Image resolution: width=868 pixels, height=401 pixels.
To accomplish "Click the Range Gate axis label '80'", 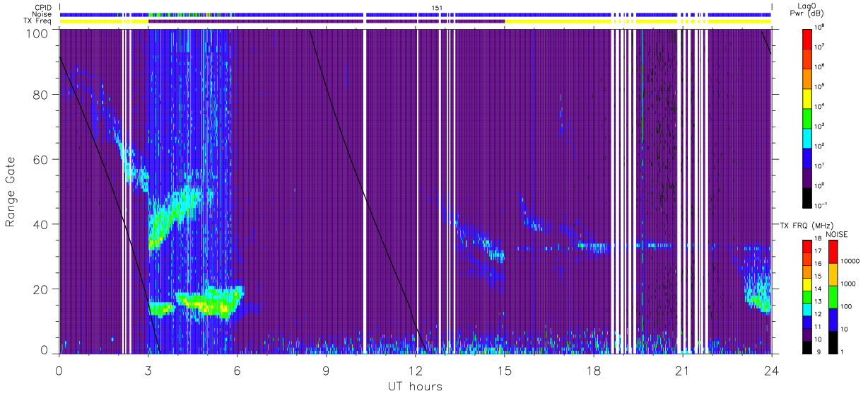I will (42, 95).
